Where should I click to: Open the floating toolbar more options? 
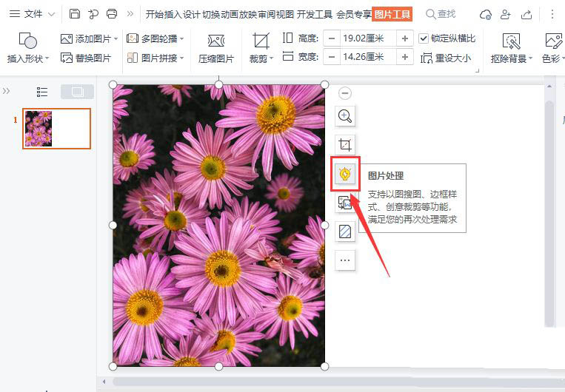click(x=345, y=260)
